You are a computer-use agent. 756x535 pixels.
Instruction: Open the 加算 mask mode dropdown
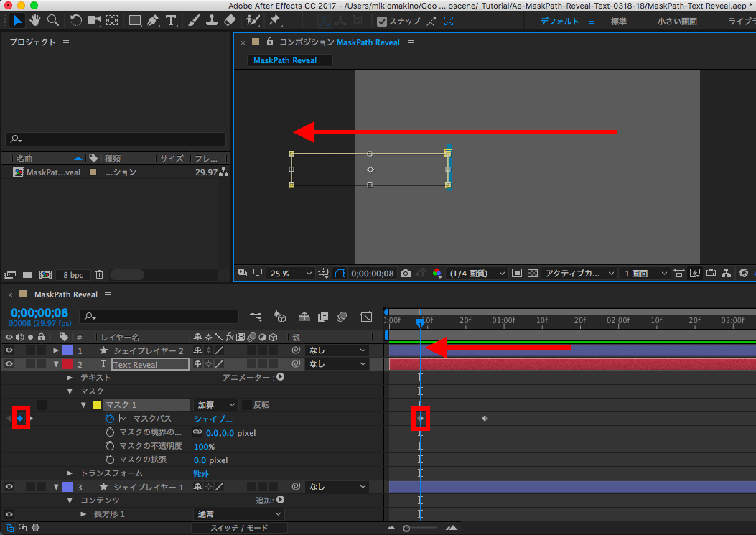(x=215, y=405)
